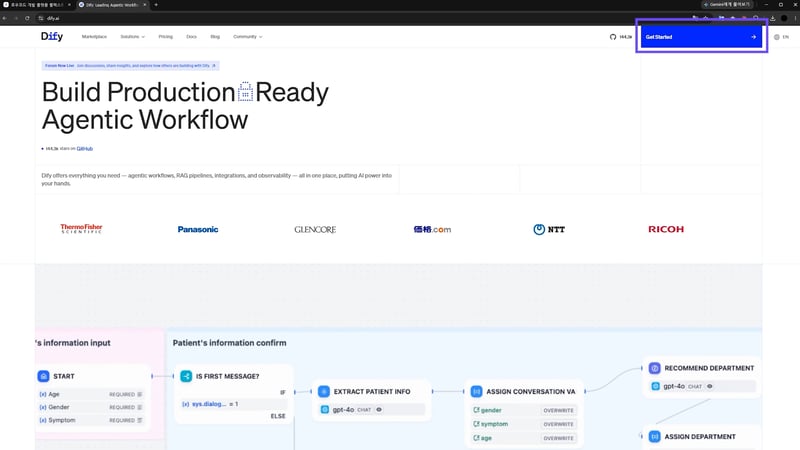Click the sys.dialog... condition row
The width and height of the screenshot is (800, 450).
click(x=234, y=404)
